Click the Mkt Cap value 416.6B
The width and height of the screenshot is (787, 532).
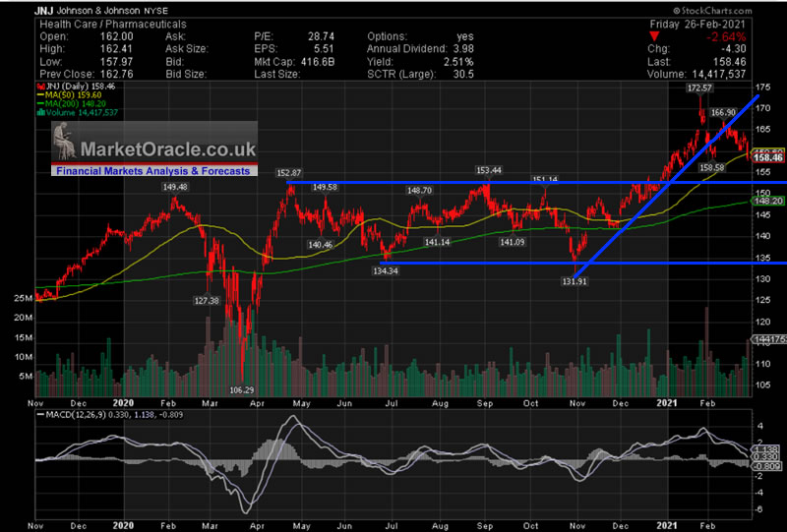(318, 62)
